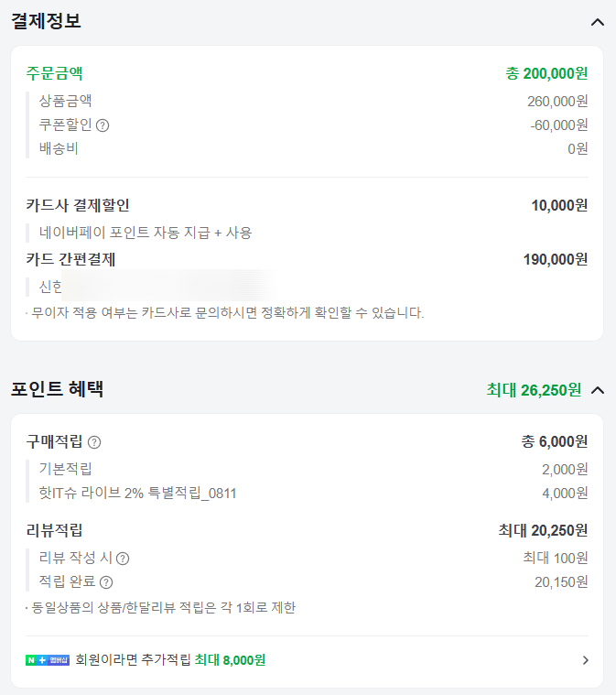Viewport: 616px width, 695px height.
Task: Open the 쿠폰할인 help question icon
Action: coord(103,125)
